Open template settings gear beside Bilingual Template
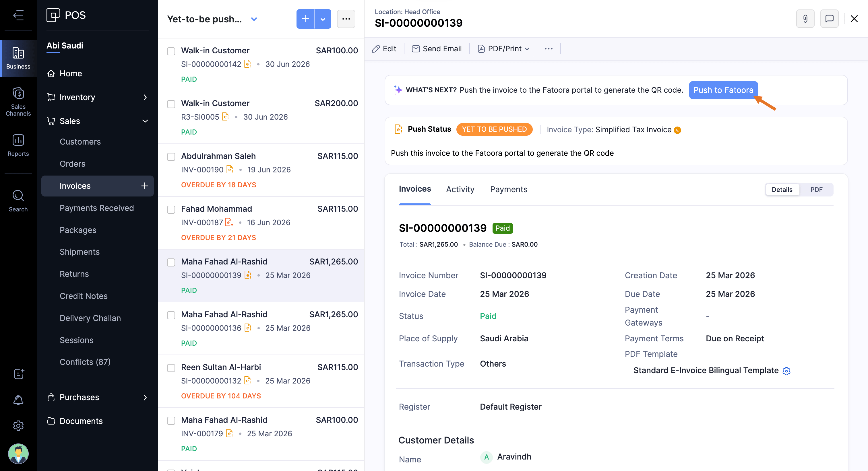The height and width of the screenshot is (471, 868). point(786,371)
